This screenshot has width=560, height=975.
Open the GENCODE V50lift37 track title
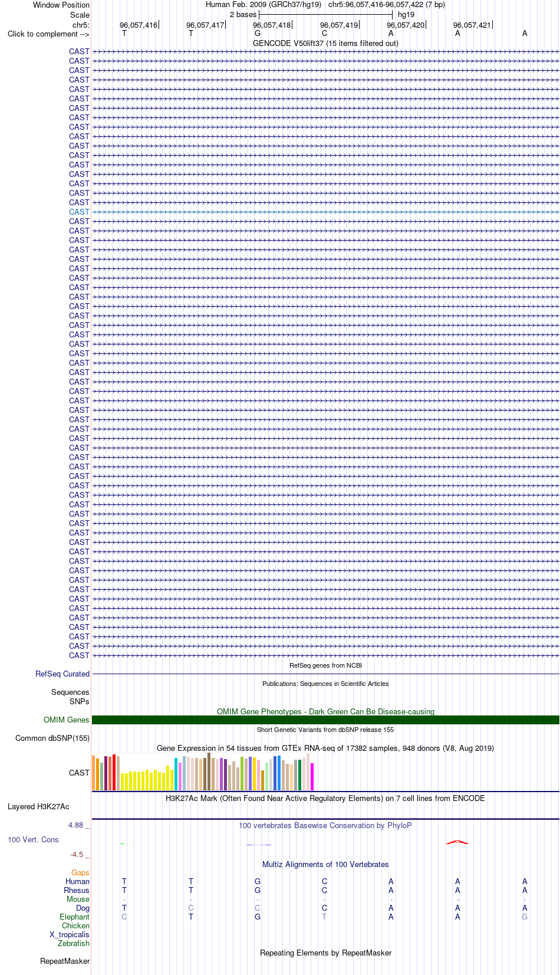click(x=325, y=43)
